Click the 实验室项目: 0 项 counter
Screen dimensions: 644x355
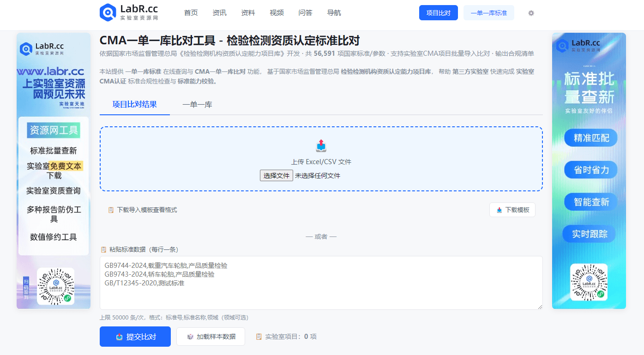tap(291, 337)
